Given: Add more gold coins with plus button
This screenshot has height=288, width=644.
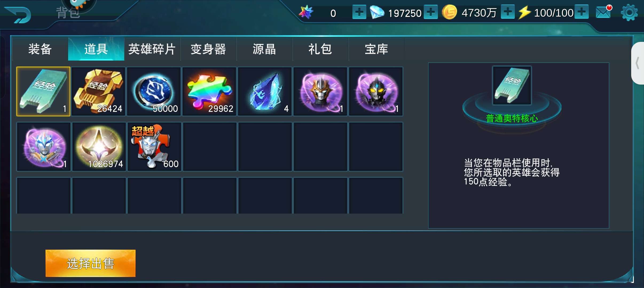Looking at the screenshot, I should click(508, 12).
